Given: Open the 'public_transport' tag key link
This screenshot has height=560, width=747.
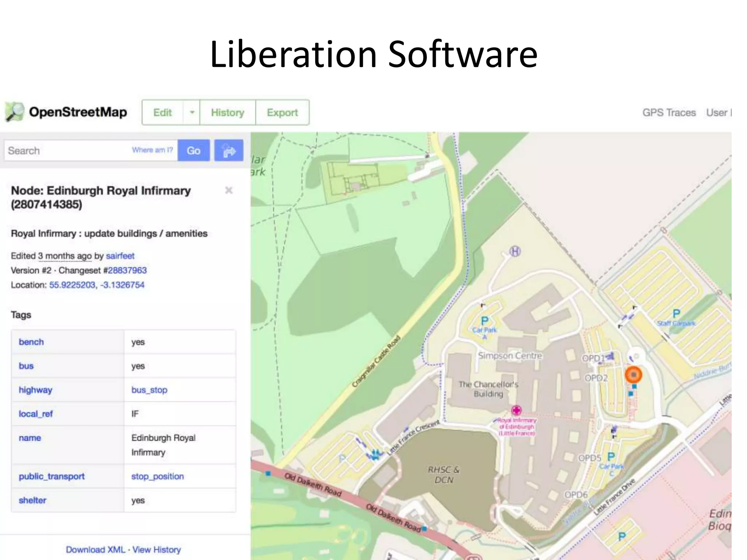Looking at the screenshot, I should tap(52, 476).
